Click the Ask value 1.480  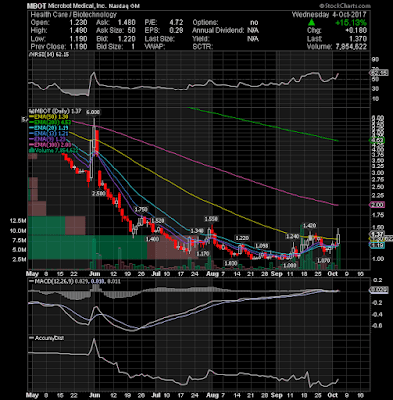tap(127, 23)
